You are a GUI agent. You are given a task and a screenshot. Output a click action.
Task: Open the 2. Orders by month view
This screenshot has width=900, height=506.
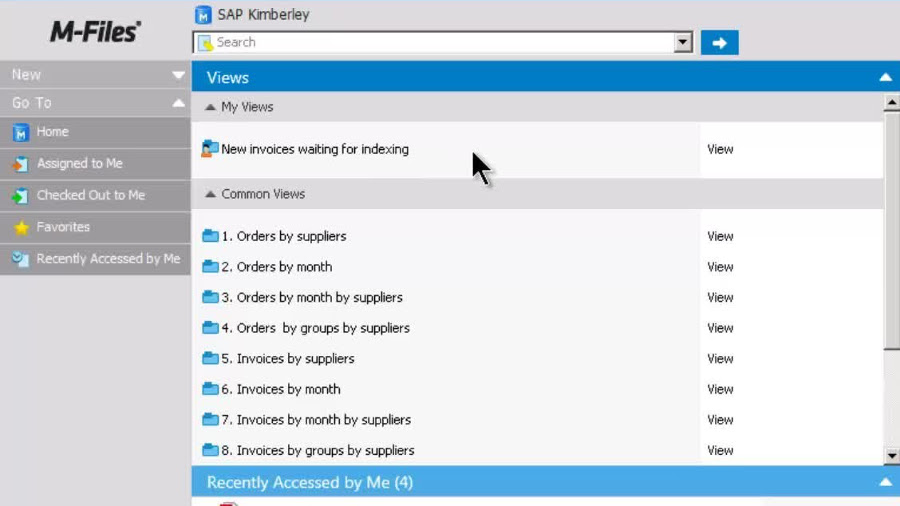[x=277, y=267]
